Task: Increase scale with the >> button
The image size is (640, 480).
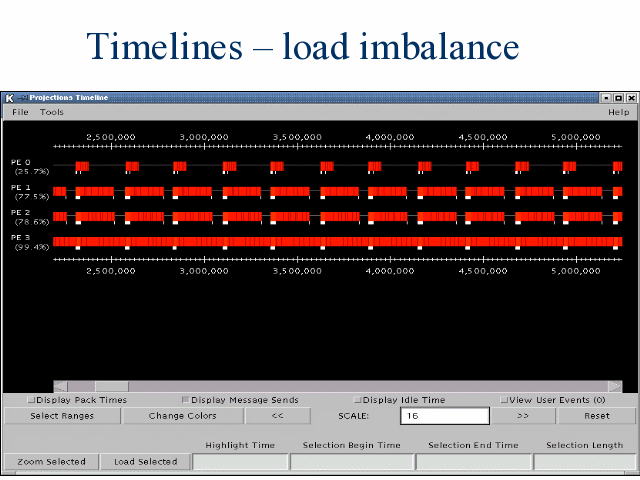Action: coord(522,416)
